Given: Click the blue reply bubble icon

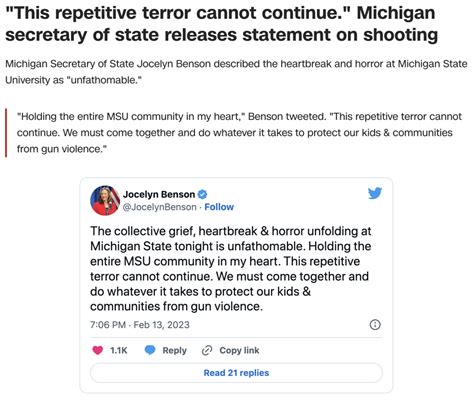Looking at the screenshot, I should tap(150, 350).
